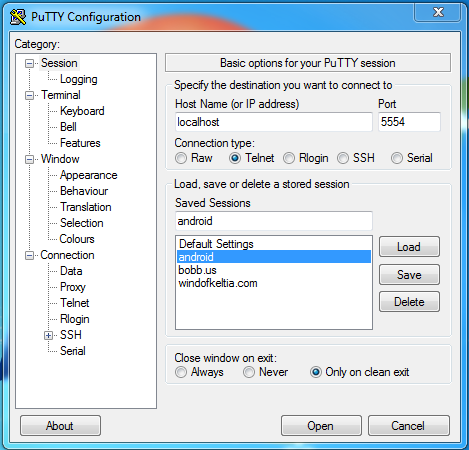Select the Proxy connection category
The image size is (469, 450).
pos(73,287)
